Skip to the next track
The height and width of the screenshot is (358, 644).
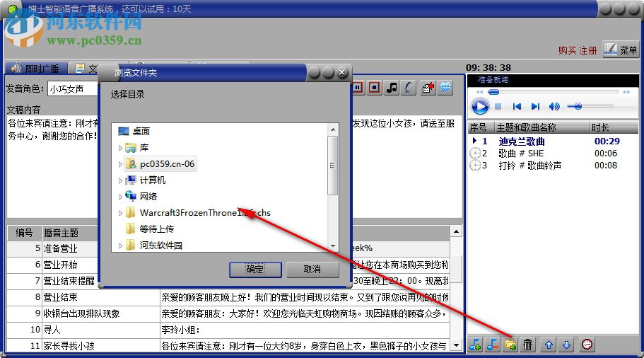(534, 106)
